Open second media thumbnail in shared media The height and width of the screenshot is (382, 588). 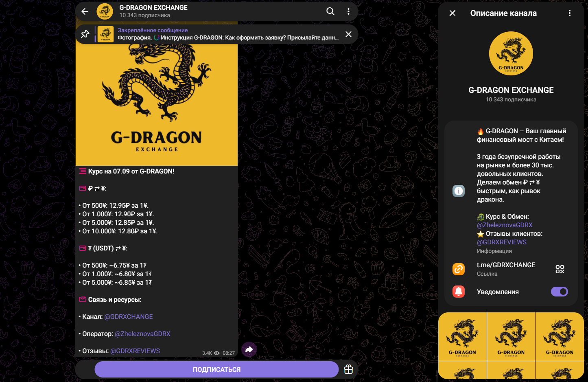(511, 337)
